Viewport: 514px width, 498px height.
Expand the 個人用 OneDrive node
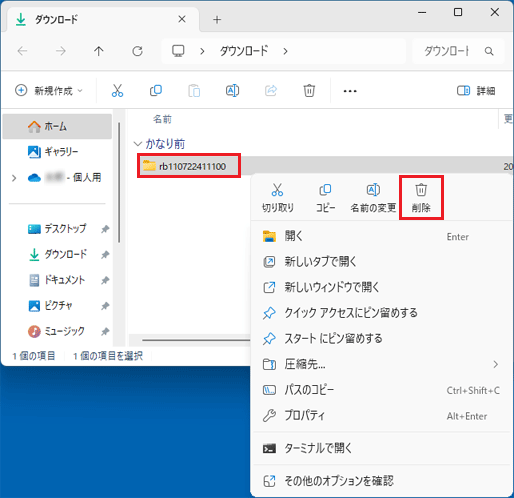pos(14,178)
